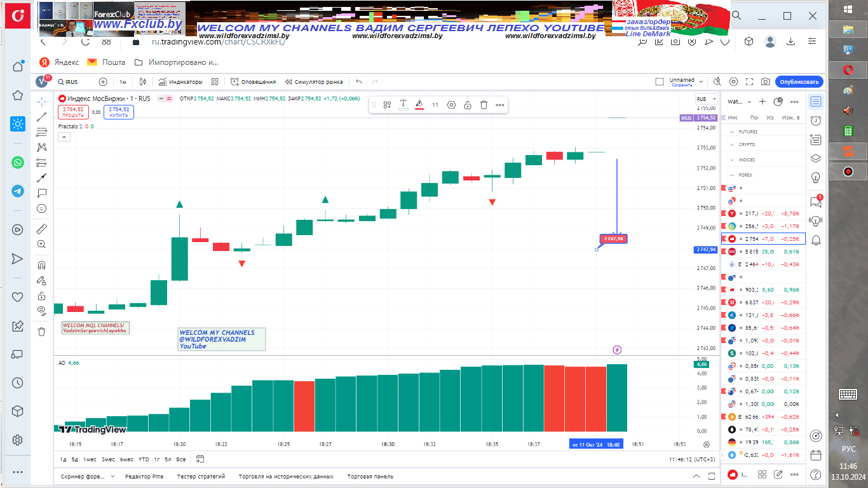868x488 pixels.
Task: Open Windows Start menu
Action: coord(848,9)
